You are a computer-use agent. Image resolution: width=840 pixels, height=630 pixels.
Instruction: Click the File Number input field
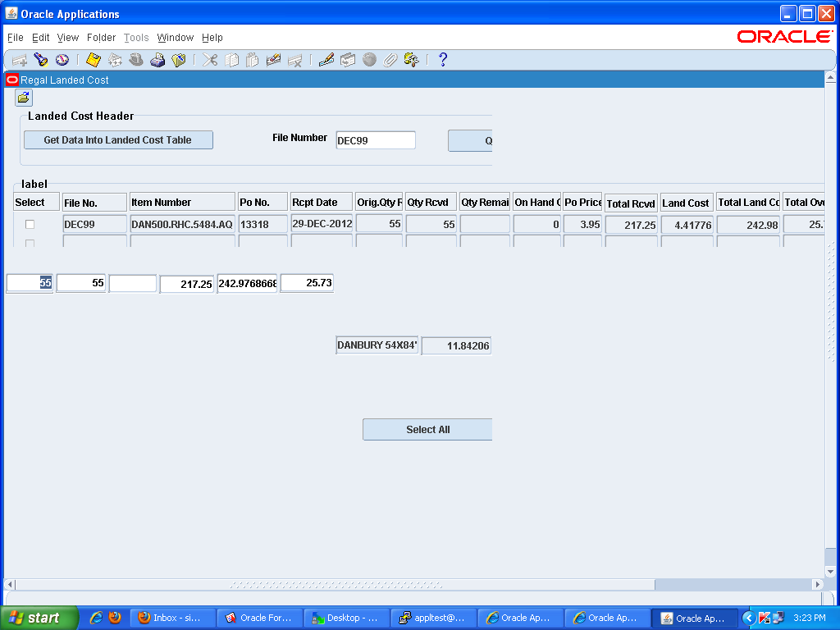(x=376, y=140)
